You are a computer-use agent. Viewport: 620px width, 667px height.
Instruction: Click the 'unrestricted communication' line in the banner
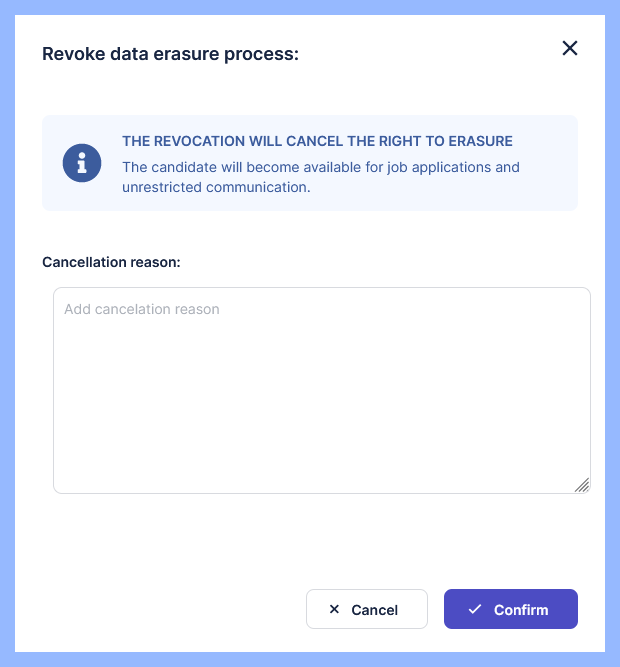click(x=215, y=187)
